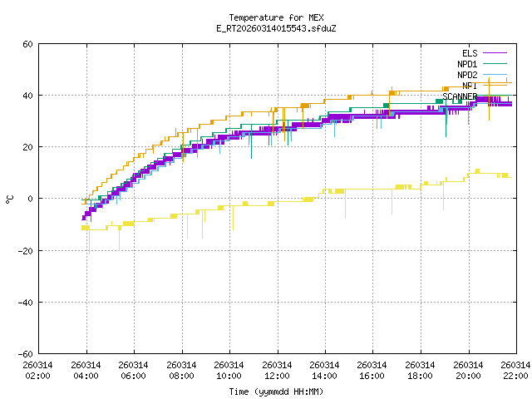Click the 60 tick on the y-axis

[27, 44]
